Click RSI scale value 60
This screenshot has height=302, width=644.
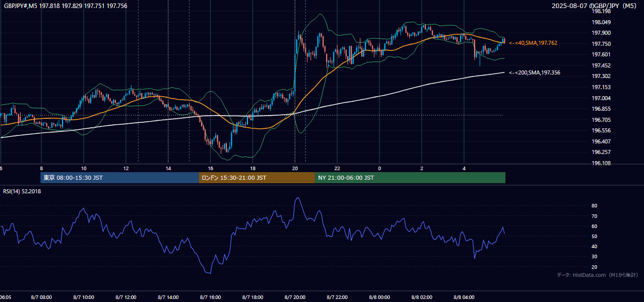pos(595,226)
